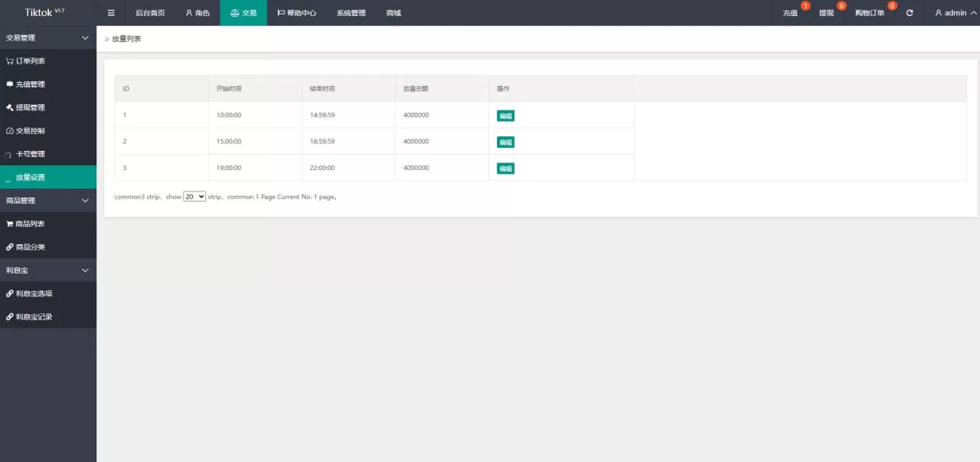Open 充值 notifications in header
This screenshot has height=462, width=980.
tap(791, 13)
